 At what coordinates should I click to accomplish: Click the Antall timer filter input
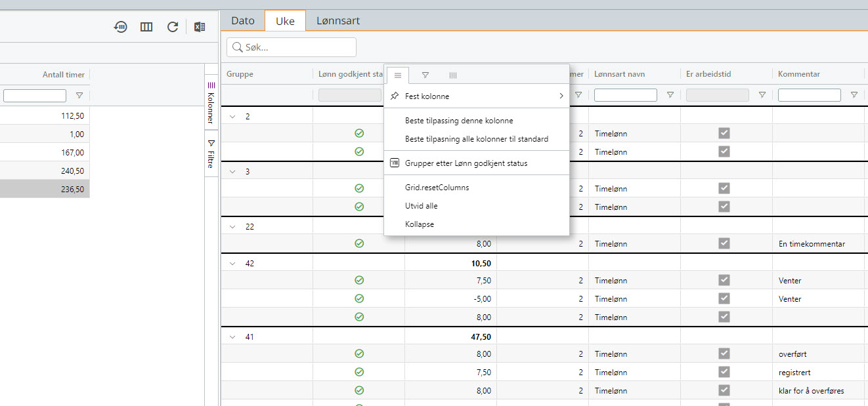pyautogui.click(x=35, y=96)
